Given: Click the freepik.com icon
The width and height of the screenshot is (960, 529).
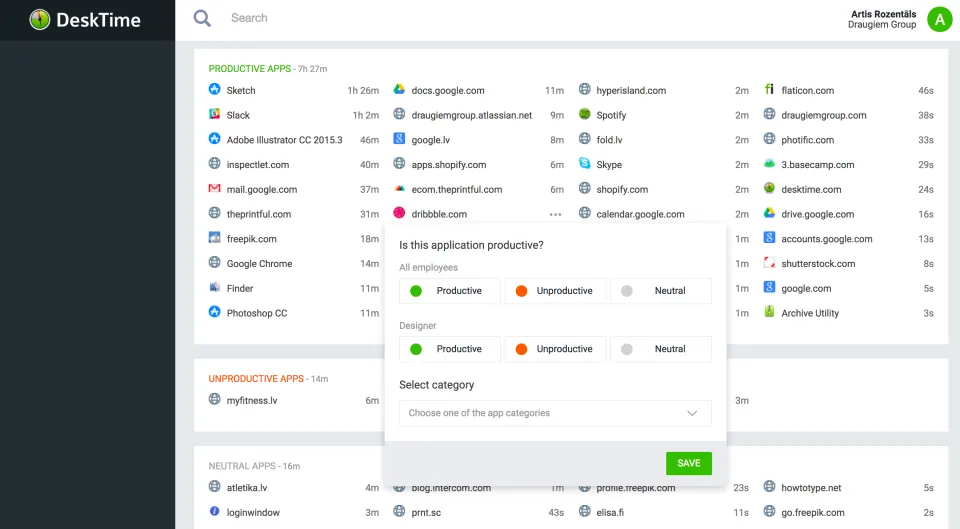Looking at the screenshot, I should pyautogui.click(x=214, y=238).
